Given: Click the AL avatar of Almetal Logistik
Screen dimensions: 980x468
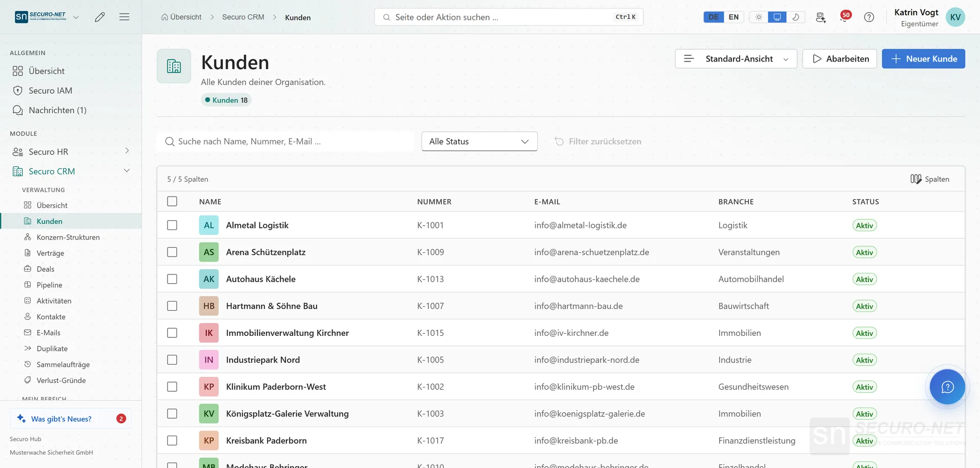Looking at the screenshot, I should coord(209,225).
